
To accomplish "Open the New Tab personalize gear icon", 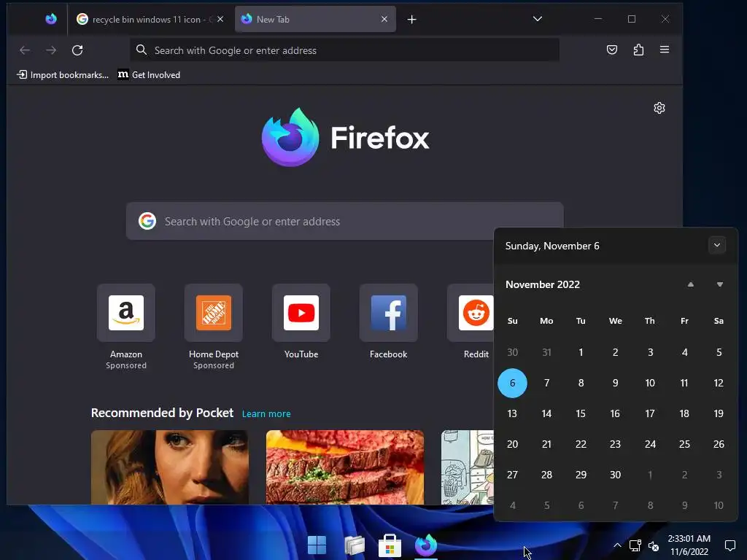I will [659, 108].
